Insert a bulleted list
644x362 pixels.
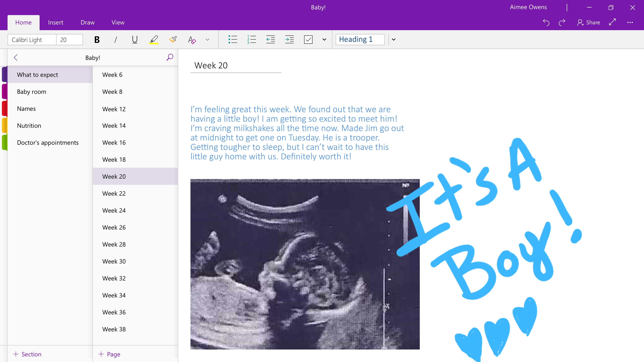233,39
